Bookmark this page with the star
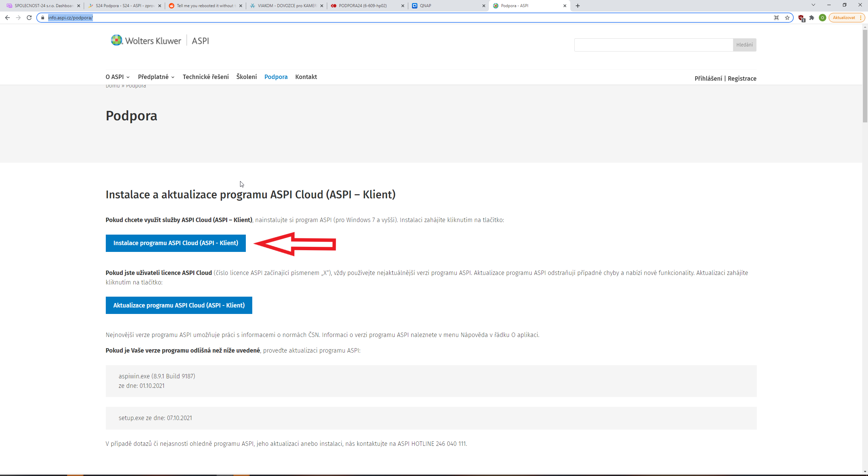This screenshot has width=868, height=476. (787, 18)
